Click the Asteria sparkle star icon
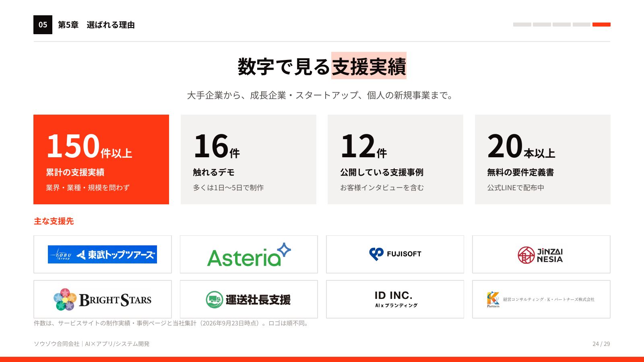This screenshot has width=644, height=362. 284,250
